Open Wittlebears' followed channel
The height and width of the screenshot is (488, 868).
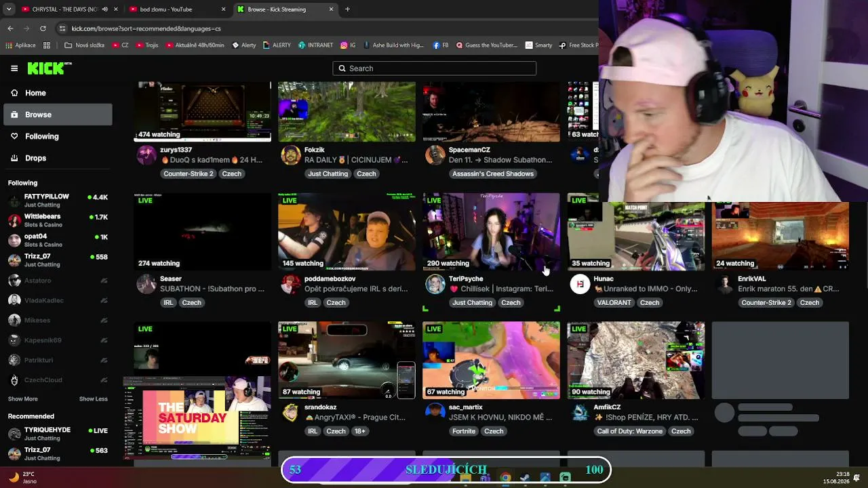58,220
